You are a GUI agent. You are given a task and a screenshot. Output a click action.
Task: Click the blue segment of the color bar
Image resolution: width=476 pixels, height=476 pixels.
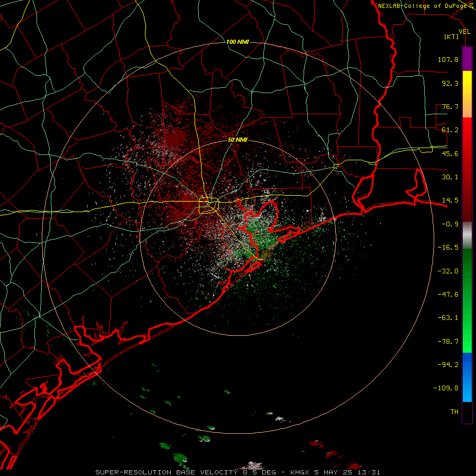(467, 377)
